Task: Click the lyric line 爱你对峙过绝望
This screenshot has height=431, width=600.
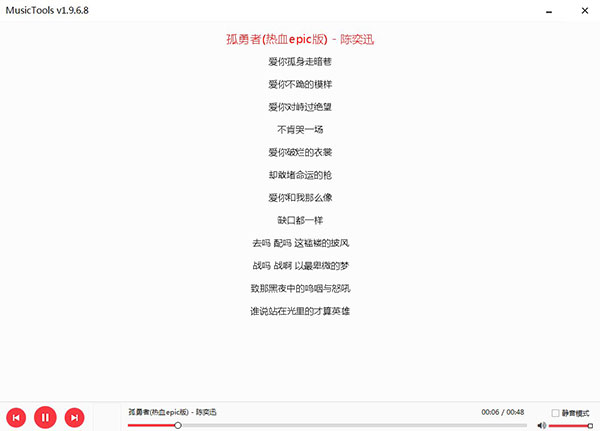Action: click(x=300, y=107)
